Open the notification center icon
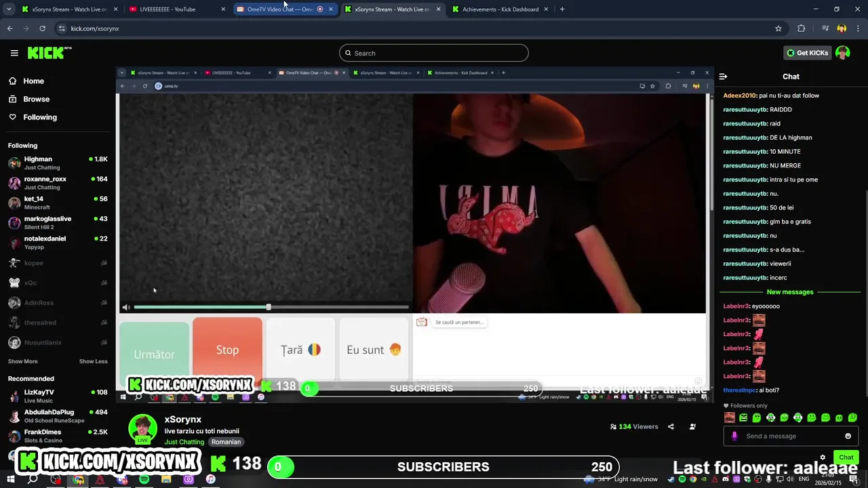 tap(853, 479)
